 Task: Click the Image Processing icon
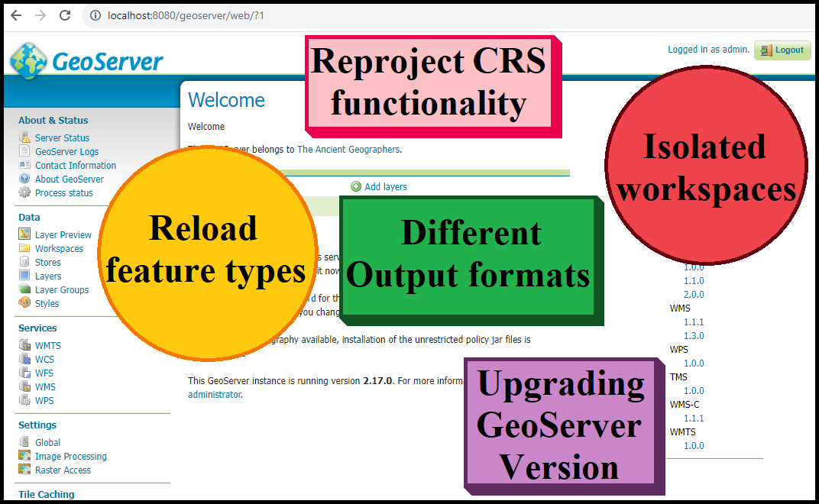point(24,455)
